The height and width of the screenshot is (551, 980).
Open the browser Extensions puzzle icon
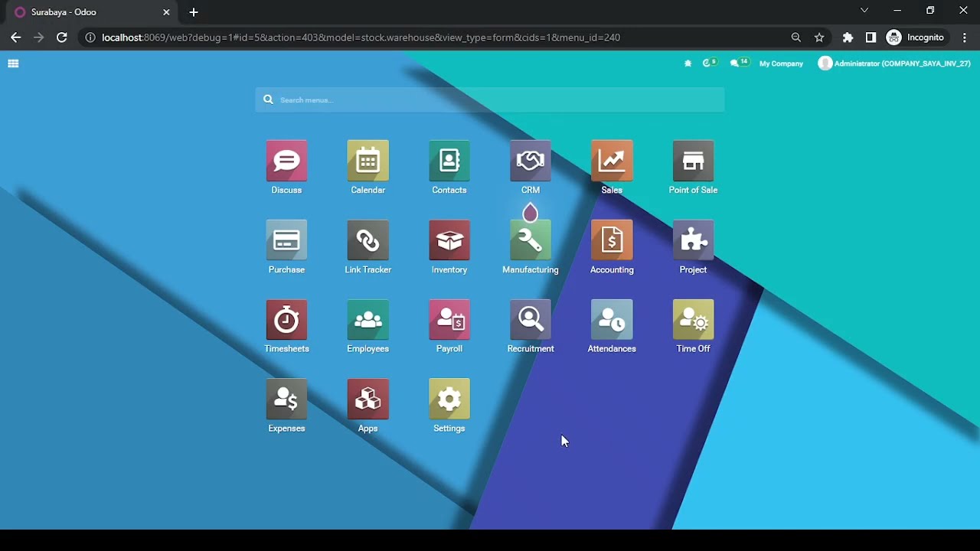(x=848, y=37)
